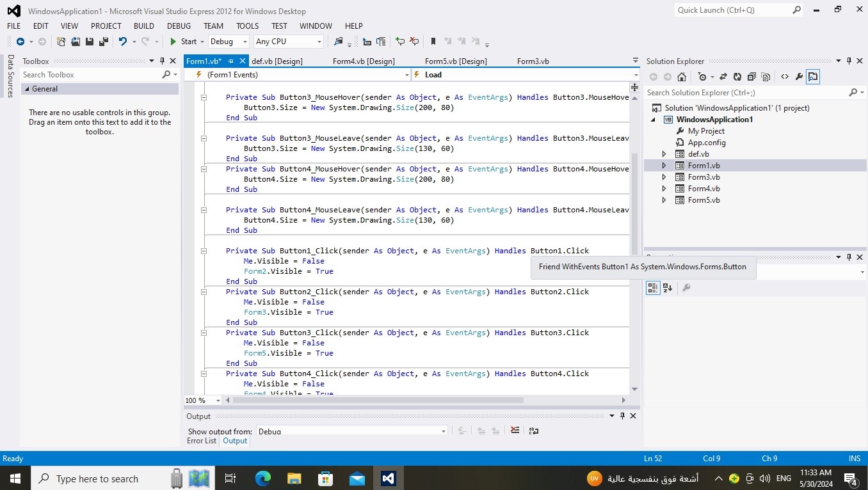Viewport: 868px width, 490px height.
Task: Collapse the Button1_Click sub in code editor
Action: (x=204, y=251)
